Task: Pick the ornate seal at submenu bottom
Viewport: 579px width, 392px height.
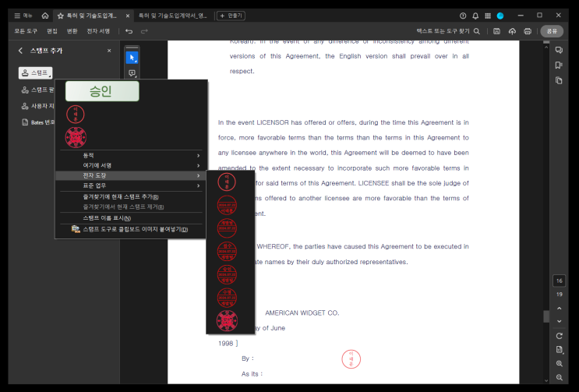Action: [227, 321]
